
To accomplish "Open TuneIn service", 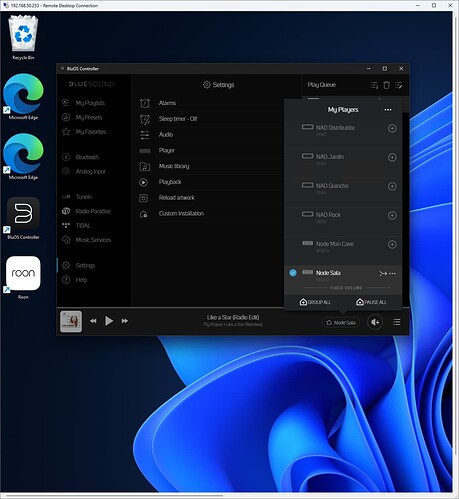I will (84, 197).
